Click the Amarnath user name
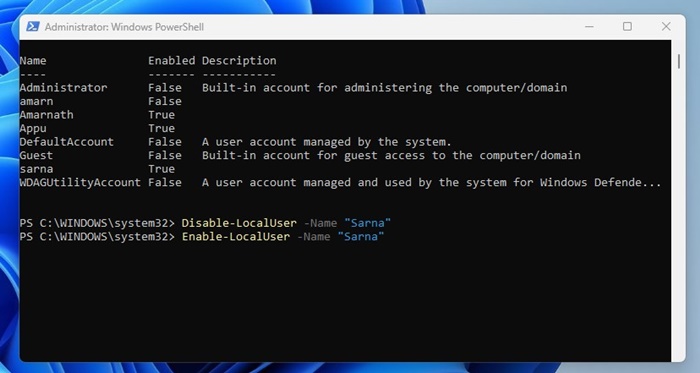Viewport: 700px width, 373px height. click(46, 115)
